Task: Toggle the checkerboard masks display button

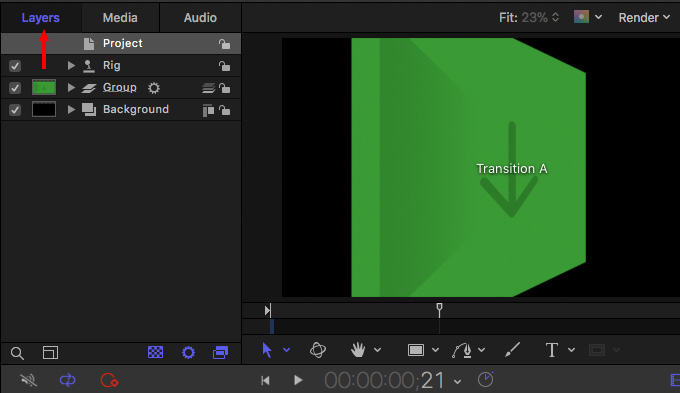Action: click(x=155, y=352)
